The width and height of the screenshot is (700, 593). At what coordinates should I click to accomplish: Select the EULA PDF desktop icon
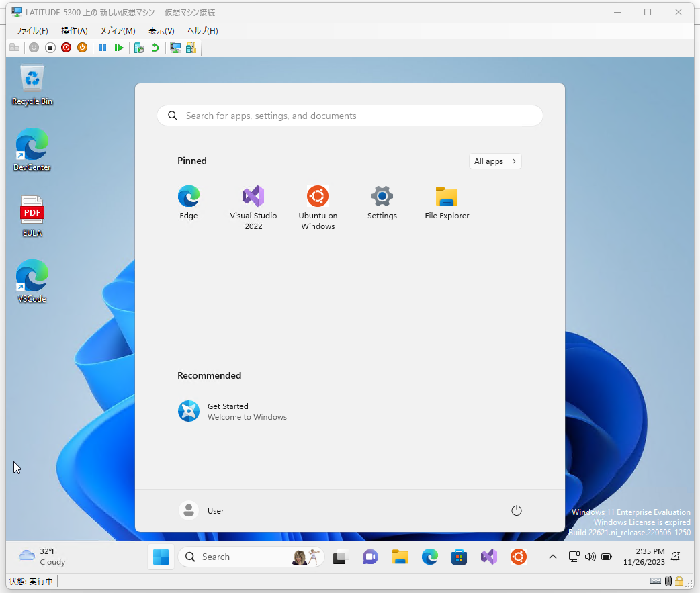(32, 216)
